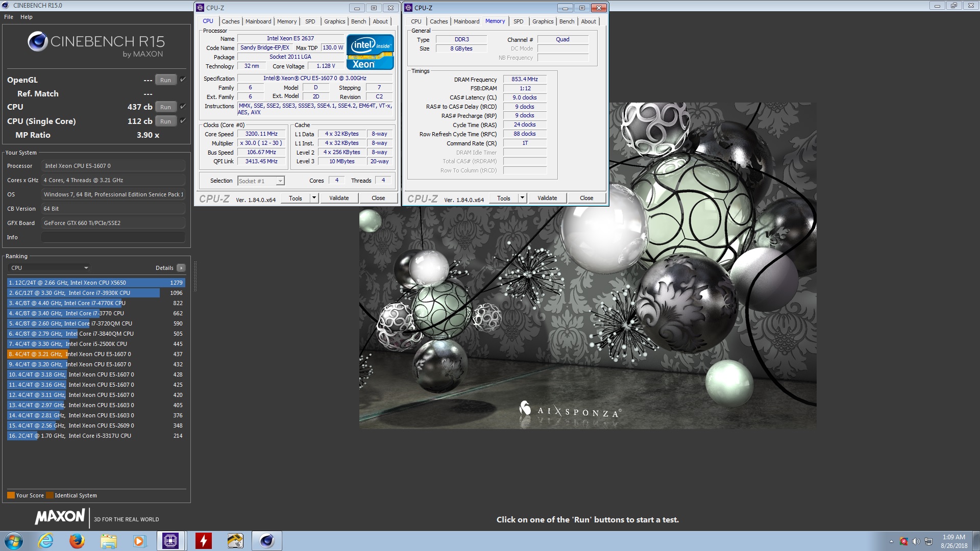Screen dimensions: 980x551
Task: Select ranking row 1 Xeon X5650
Action: tap(96, 283)
